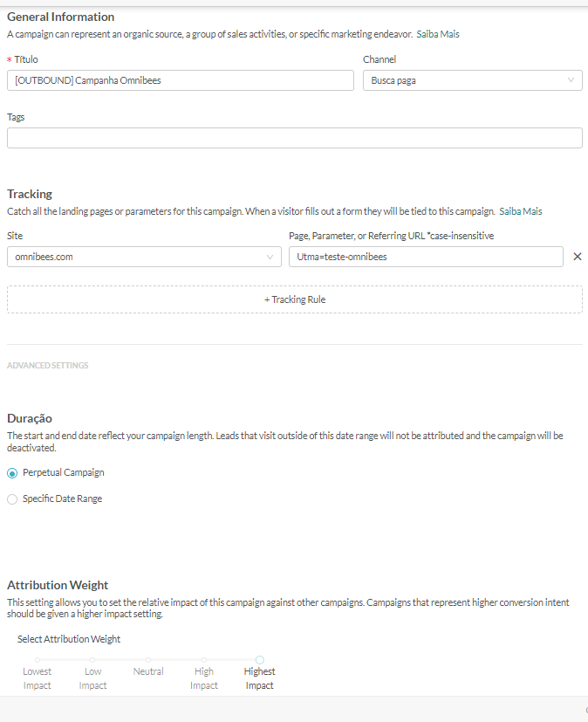Set attribution weight to Low Impact

pyautogui.click(x=92, y=660)
